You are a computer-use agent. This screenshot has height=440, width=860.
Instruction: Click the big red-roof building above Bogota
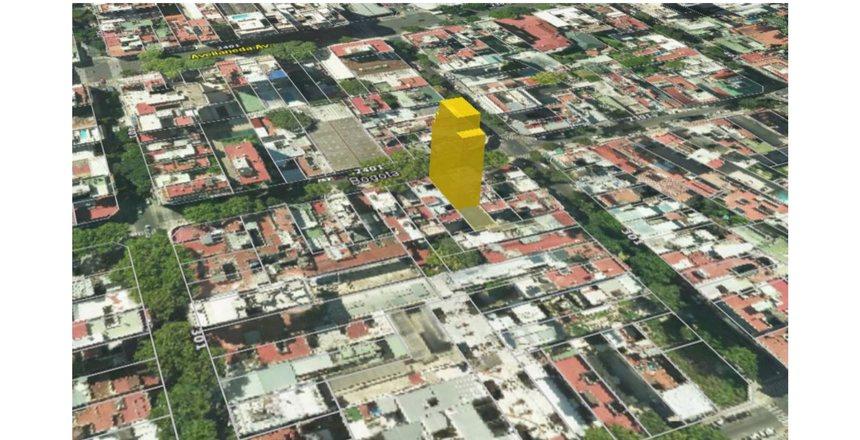tap(245, 160)
